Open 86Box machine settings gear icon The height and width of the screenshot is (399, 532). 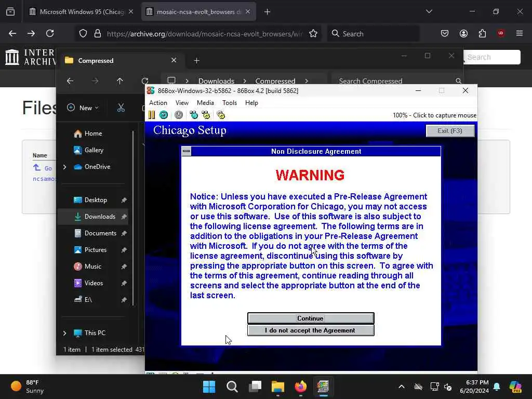tap(221, 115)
